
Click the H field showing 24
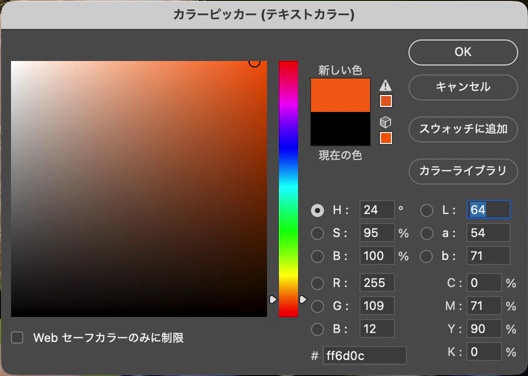point(377,210)
